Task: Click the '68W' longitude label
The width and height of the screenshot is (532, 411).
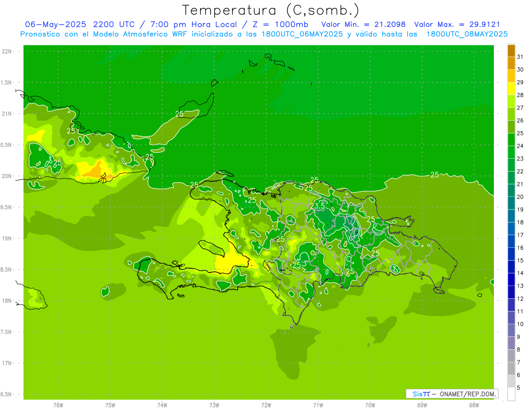Action: (473, 405)
